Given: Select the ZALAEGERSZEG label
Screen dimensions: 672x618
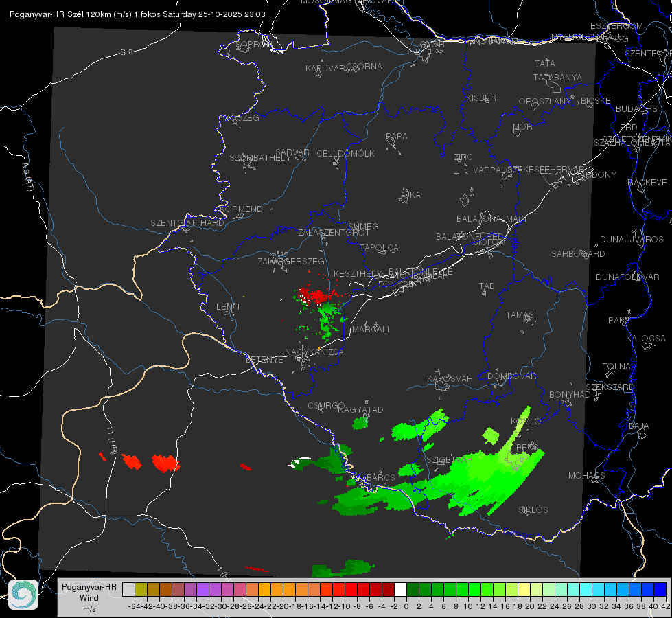Looking at the screenshot, I should coord(291,261).
